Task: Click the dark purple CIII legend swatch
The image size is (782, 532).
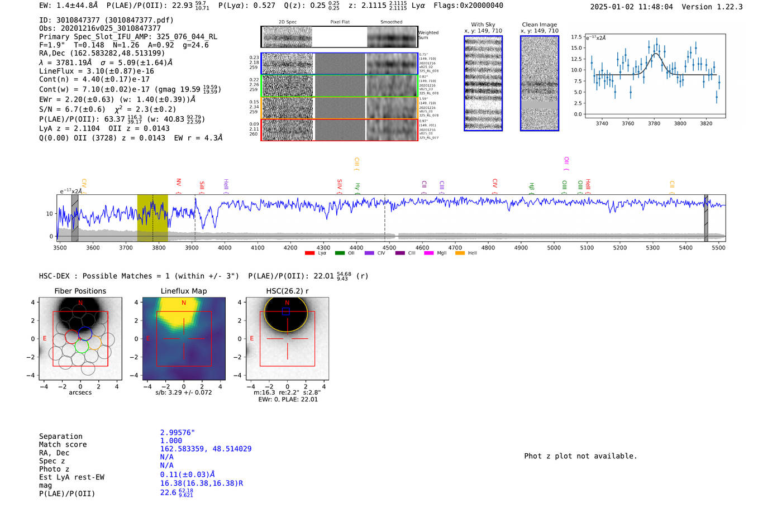Action: coord(400,253)
